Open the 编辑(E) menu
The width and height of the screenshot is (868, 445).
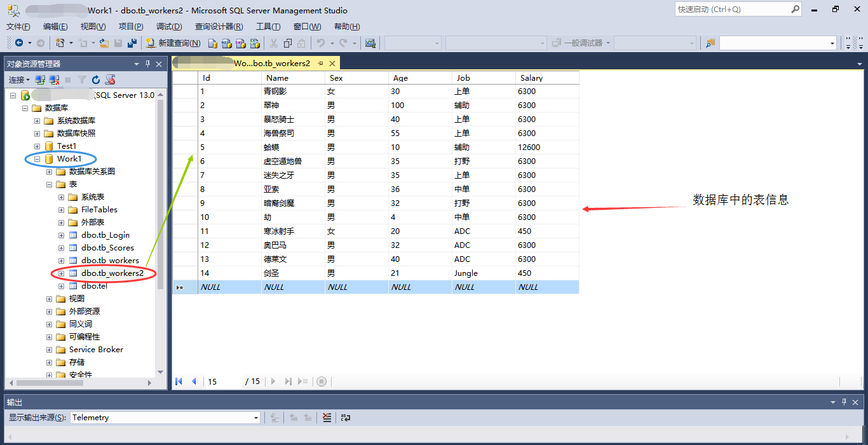click(x=55, y=26)
